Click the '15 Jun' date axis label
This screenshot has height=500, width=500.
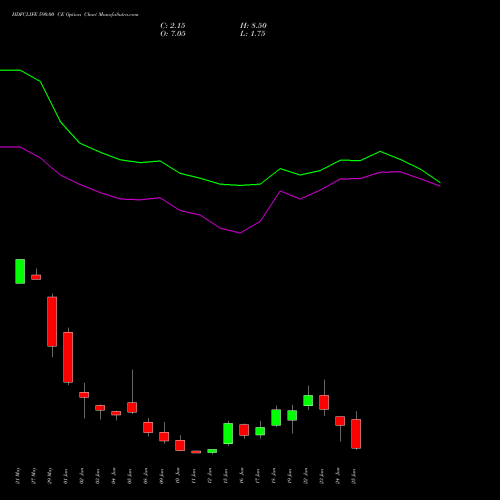click(x=226, y=476)
